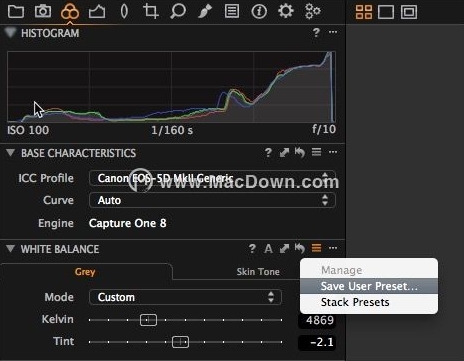Open the Details magnifier tool tab
The image size is (464, 361).
point(178,11)
